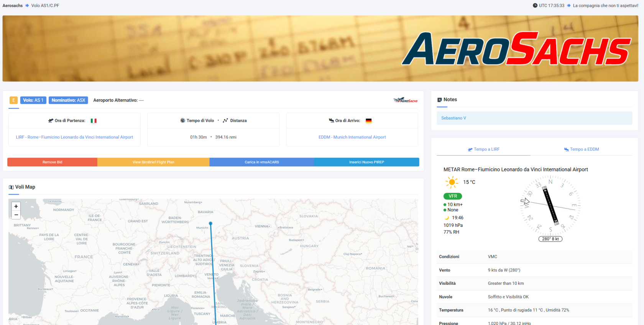Click the Aerosachs breadcrumb link

pos(13,6)
